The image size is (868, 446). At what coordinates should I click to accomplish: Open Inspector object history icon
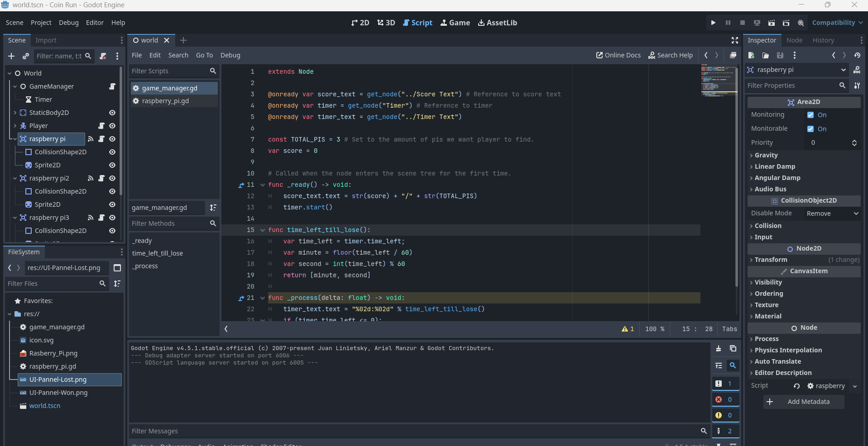[857, 55]
